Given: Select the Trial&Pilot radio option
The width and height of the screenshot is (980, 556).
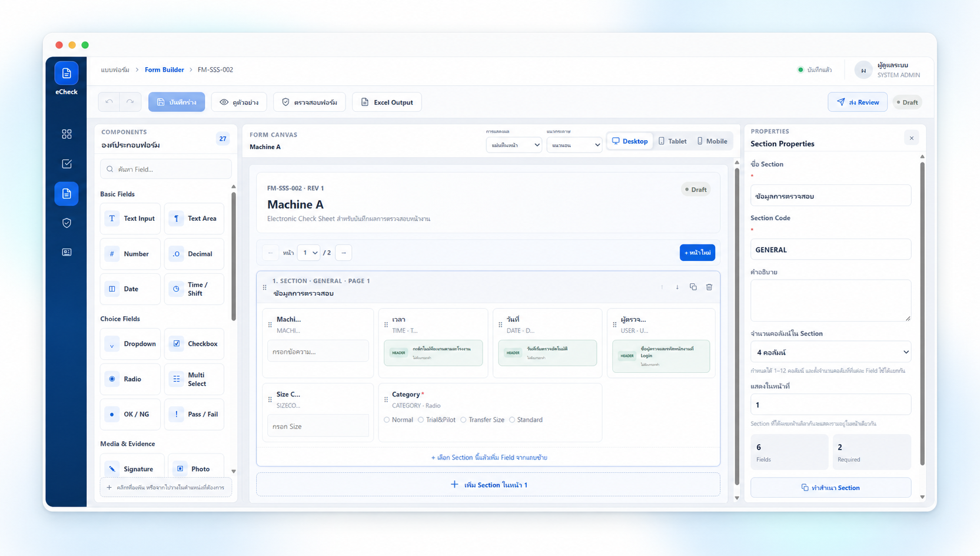Looking at the screenshot, I should pyautogui.click(x=421, y=420).
